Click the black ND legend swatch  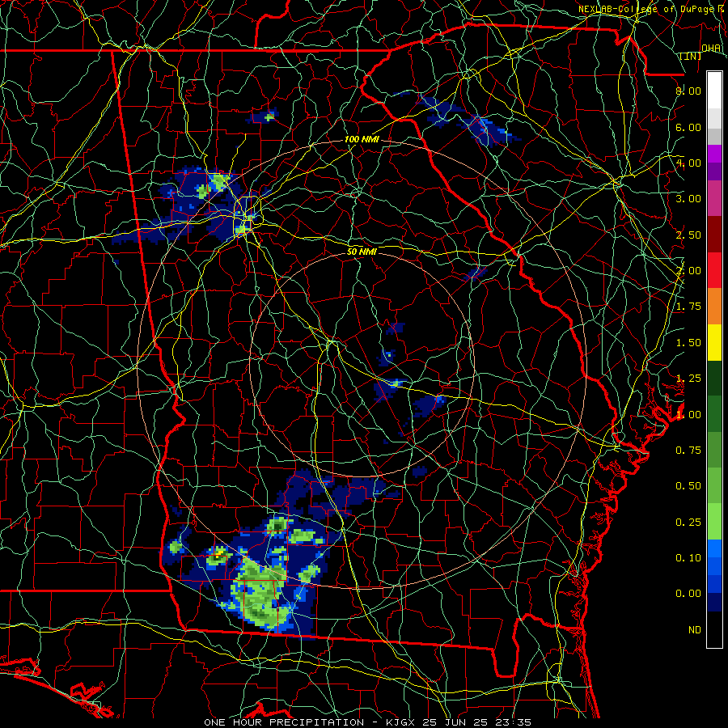[x=714, y=629]
